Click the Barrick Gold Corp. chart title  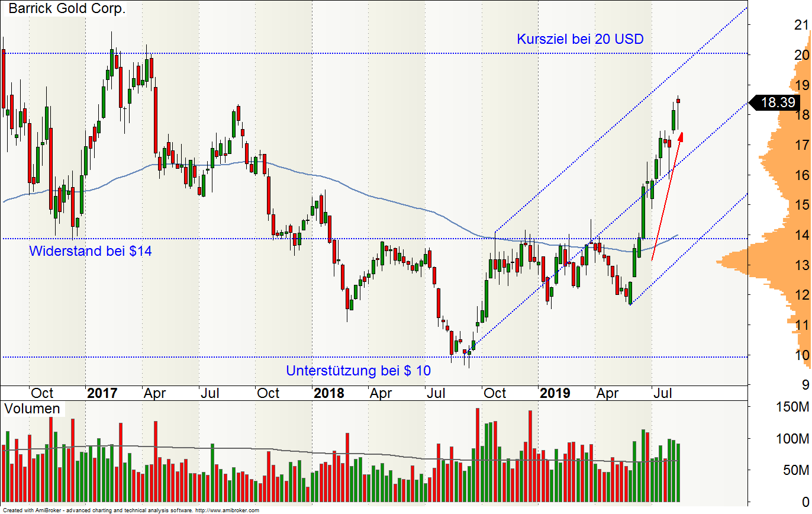coord(67,9)
